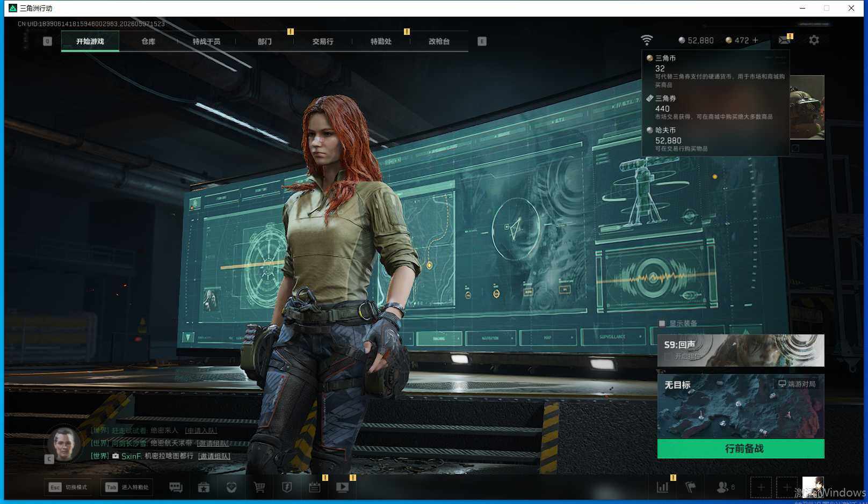
Task: Open the 改枪台 tab
Action: (x=439, y=41)
